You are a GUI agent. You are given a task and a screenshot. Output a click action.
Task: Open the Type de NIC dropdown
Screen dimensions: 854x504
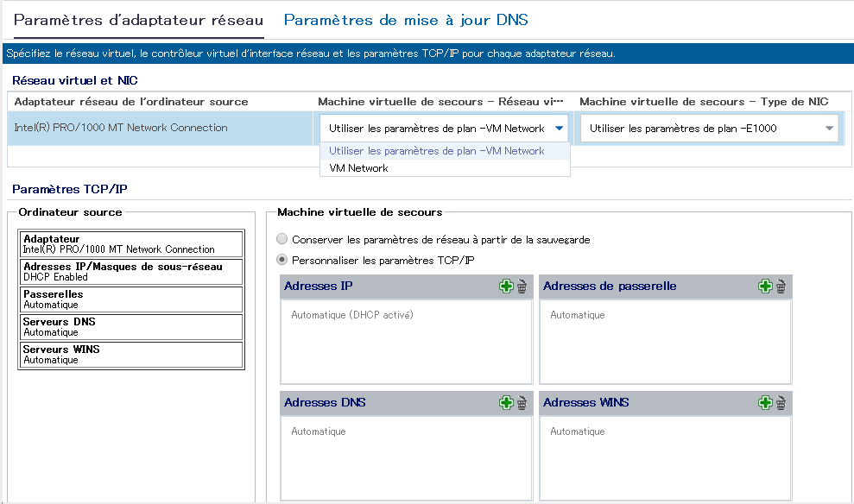pyautogui.click(x=827, y=127)
